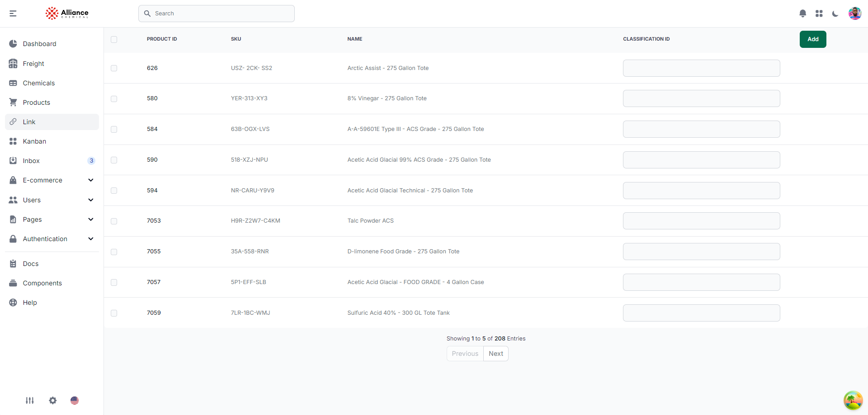Image resolution: width=868 pixels, height=415 pixels.
Task: Click classification ID field for Arctic Assist
Action: (702, 68)
